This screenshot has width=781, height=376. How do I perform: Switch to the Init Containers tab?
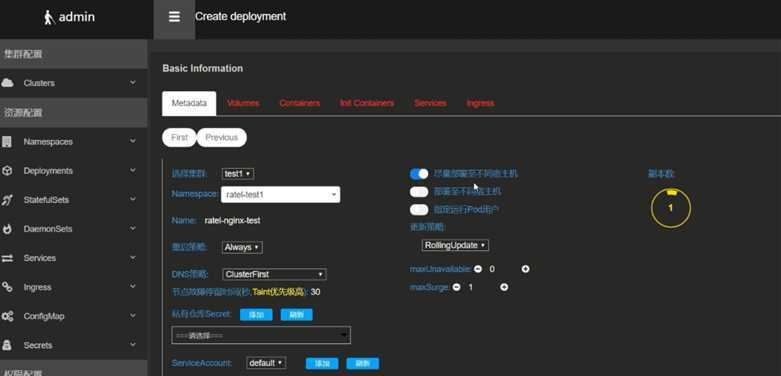(x=367, y=104)
